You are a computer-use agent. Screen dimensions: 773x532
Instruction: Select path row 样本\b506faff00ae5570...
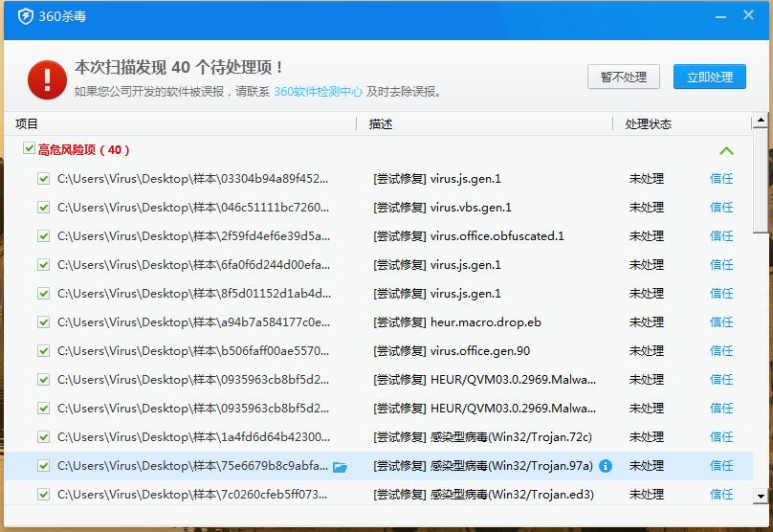click(193, 350)
